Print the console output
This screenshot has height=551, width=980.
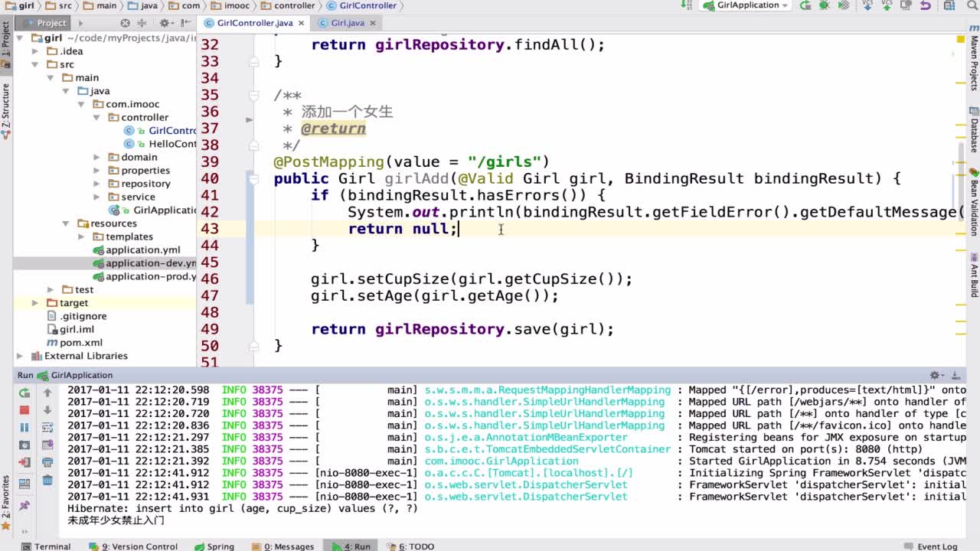(47, 462)
